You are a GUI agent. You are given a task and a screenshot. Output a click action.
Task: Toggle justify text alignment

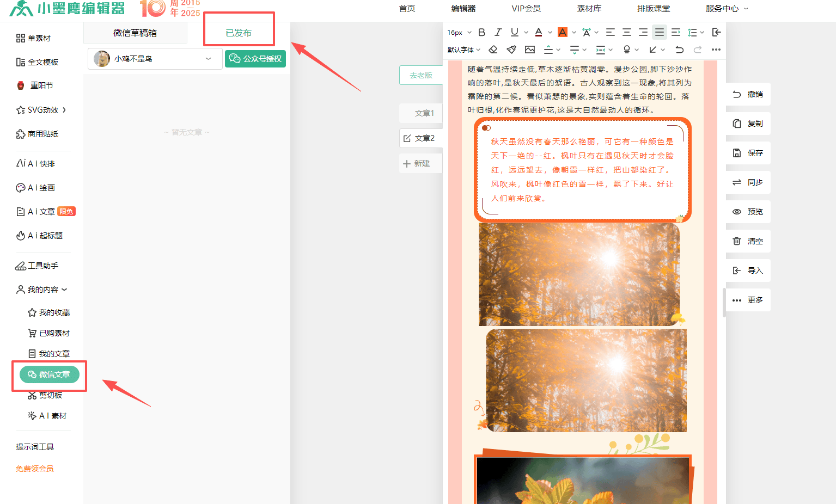click(x=659, y=32)
